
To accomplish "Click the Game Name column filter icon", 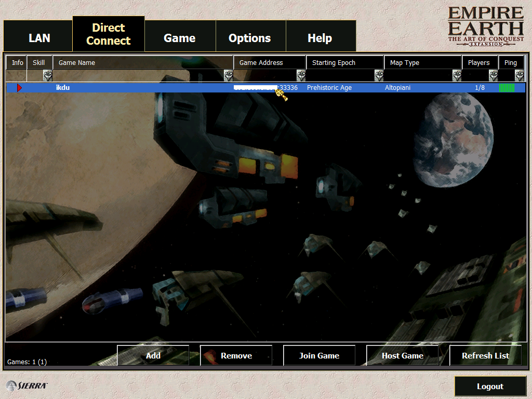I will point(228,76).
